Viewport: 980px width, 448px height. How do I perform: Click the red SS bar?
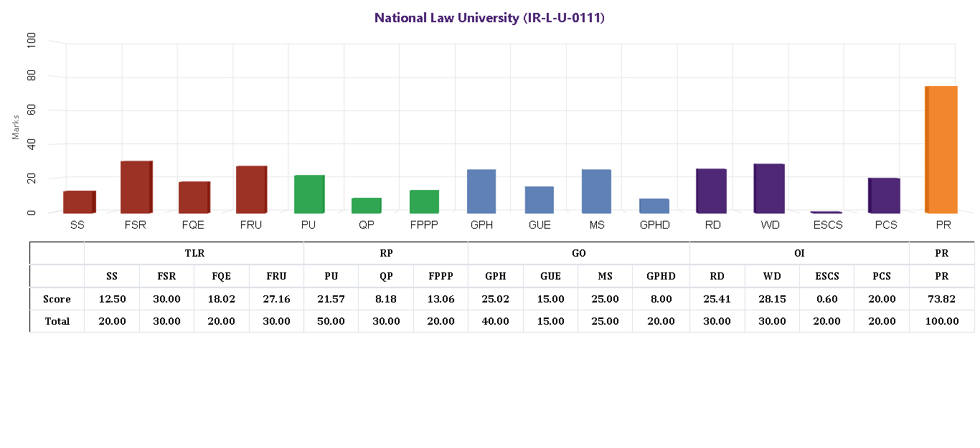point(79,202)
